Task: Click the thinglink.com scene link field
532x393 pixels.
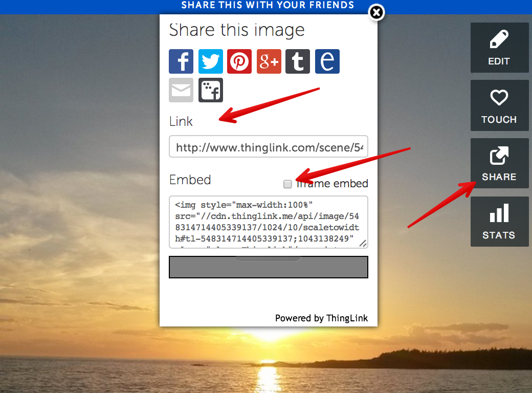Action: point(269,147)
